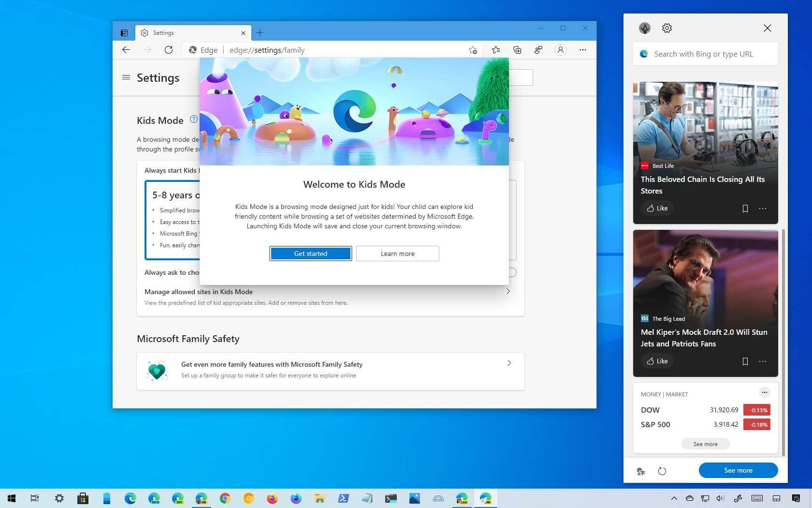Expand Microsoft Family Safety features row
812x508 pixels.
[331, 371]
